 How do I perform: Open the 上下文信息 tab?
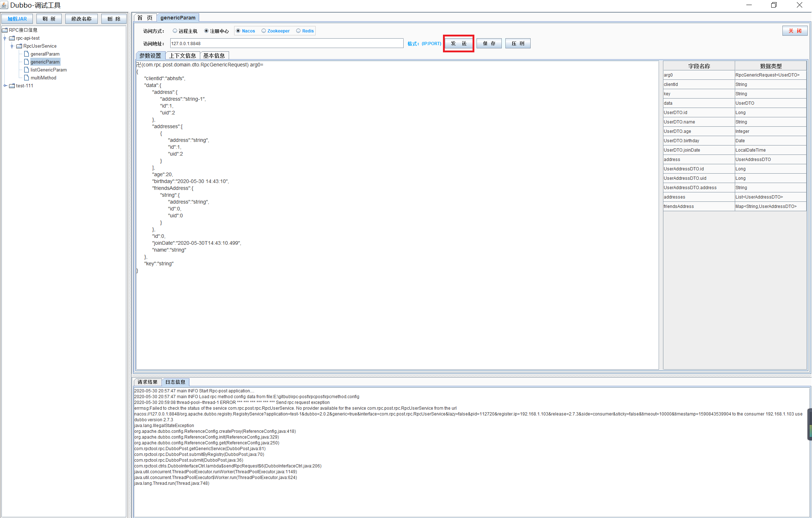[x=183, y=56]
